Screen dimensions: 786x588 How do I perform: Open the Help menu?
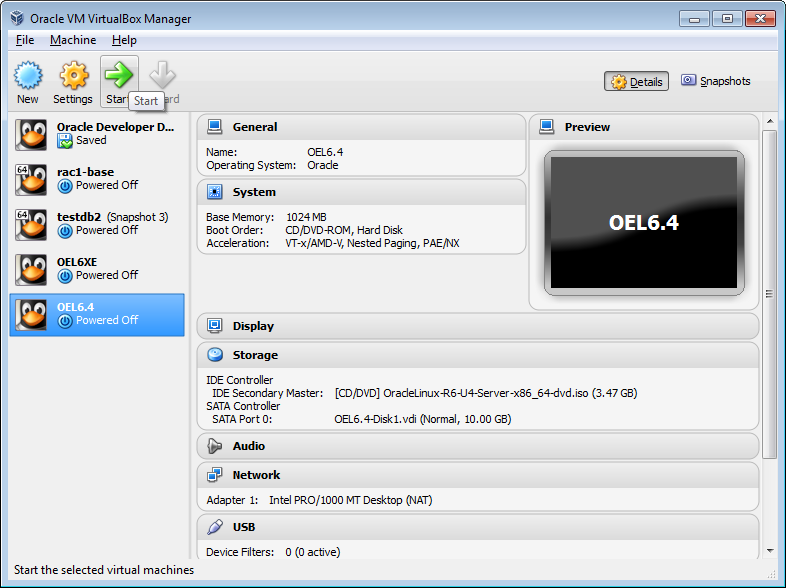click(x=124, y=40)
